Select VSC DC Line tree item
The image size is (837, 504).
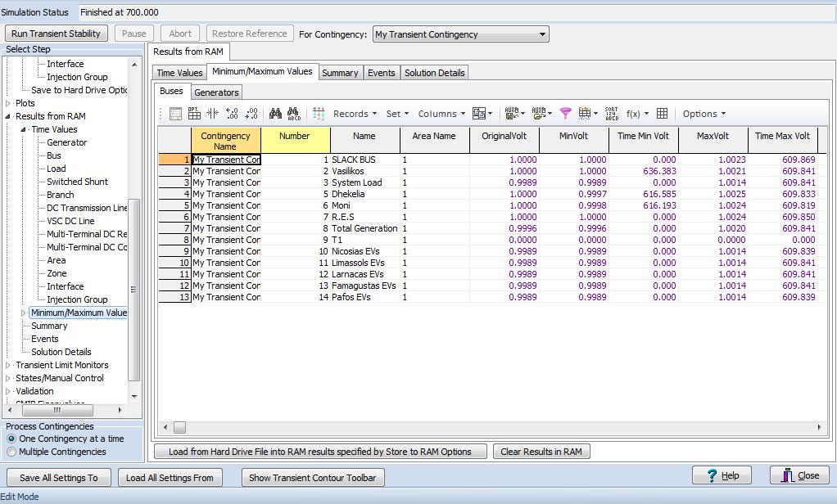(70, 221)
